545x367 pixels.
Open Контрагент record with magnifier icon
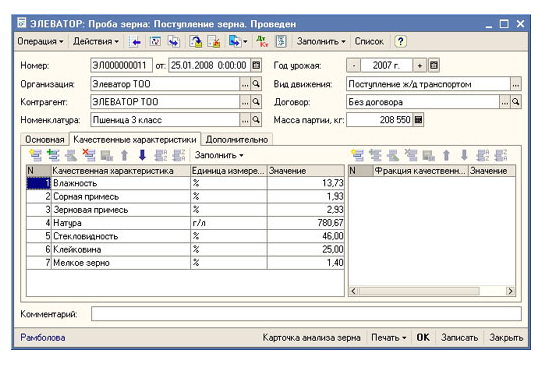point(256,101)
